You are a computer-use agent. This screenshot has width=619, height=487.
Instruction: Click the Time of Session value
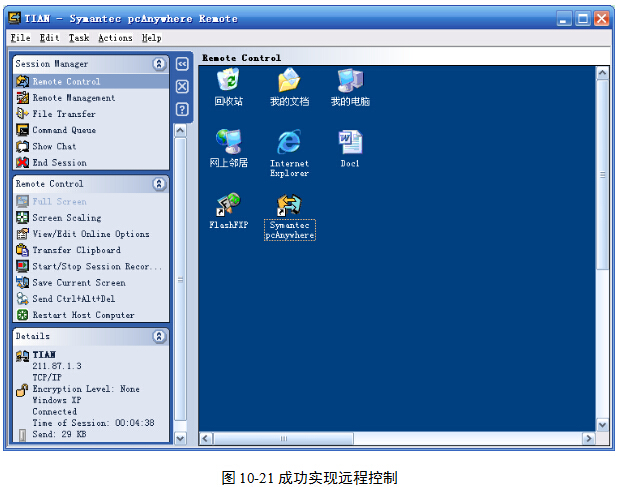[135, 423]
